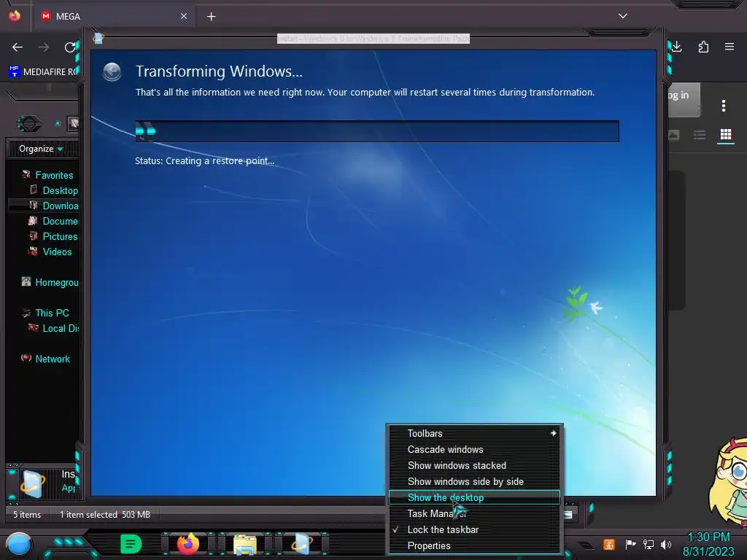747x560 pixels.
Task: Open taskbar Properties from context menu
Action: (474, 545)
